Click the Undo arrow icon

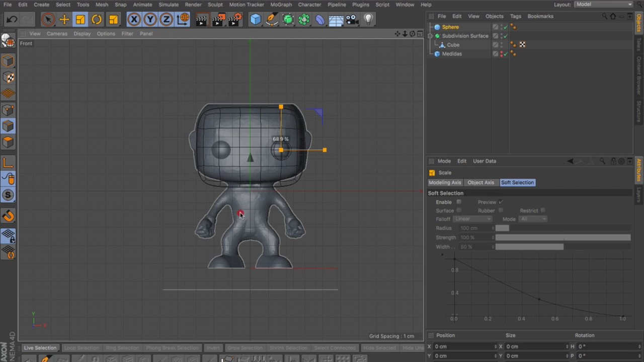click(x=12, y=20)
